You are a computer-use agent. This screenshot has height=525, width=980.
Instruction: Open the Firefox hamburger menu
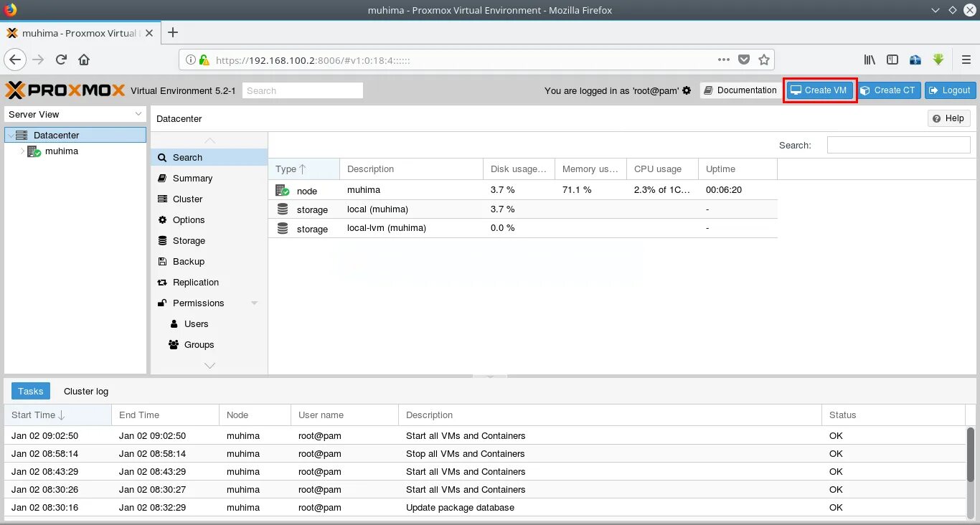[966, 60]
